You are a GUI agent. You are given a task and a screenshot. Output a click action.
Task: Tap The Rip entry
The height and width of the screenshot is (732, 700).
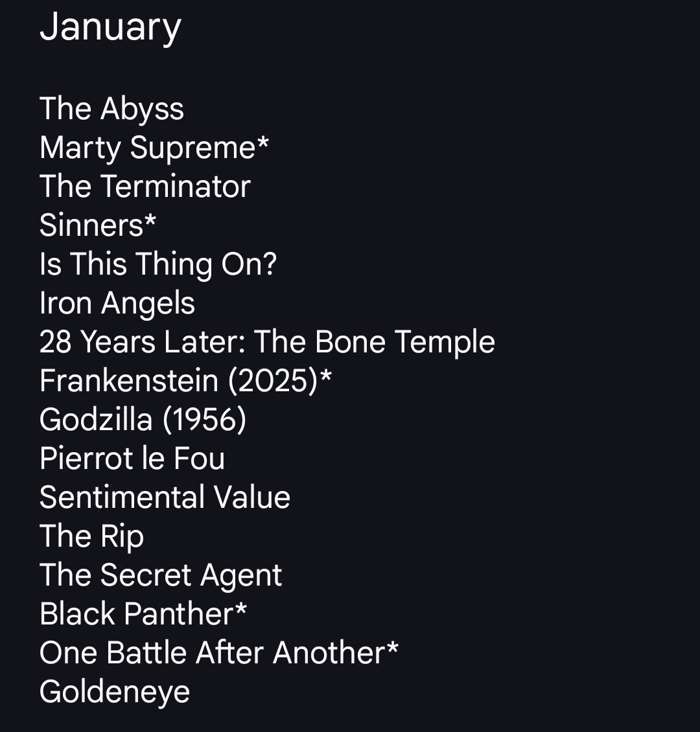(x=91, y=536)
